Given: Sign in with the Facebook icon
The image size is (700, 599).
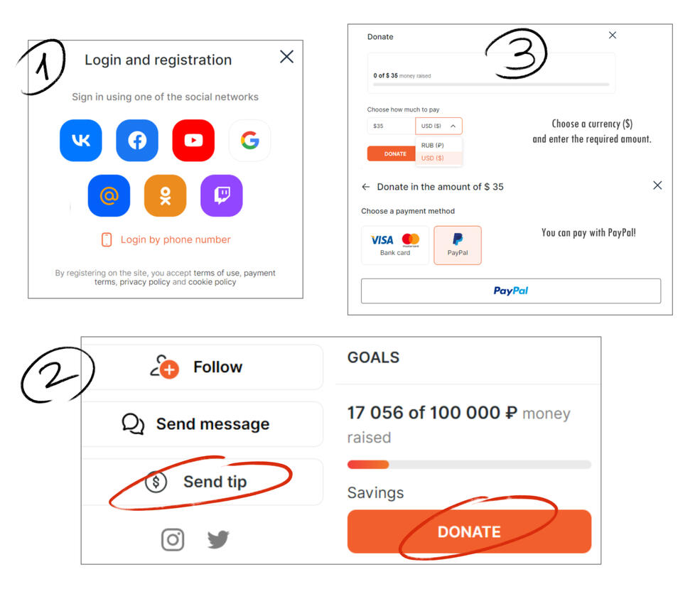Looking at the screenshot, I should (137, 141).
